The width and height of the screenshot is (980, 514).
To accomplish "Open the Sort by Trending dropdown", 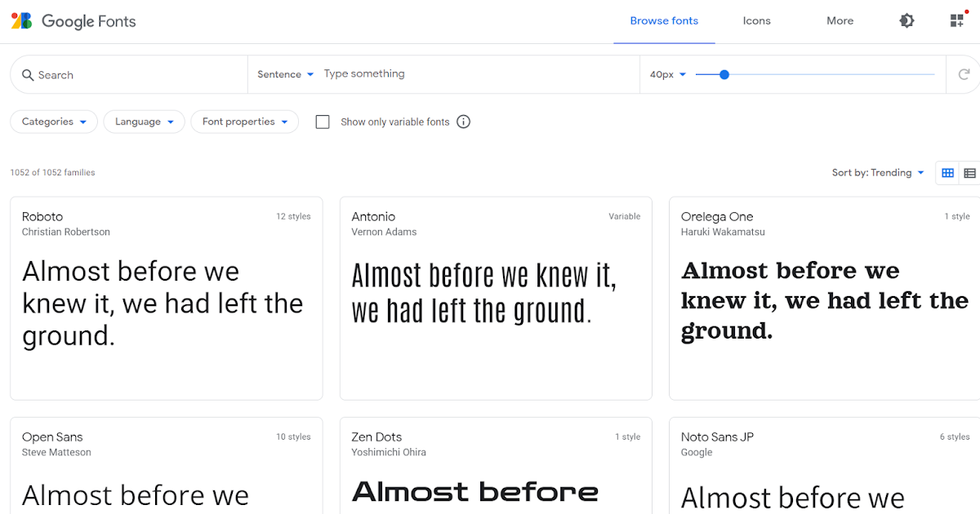I will click(878, 172).
